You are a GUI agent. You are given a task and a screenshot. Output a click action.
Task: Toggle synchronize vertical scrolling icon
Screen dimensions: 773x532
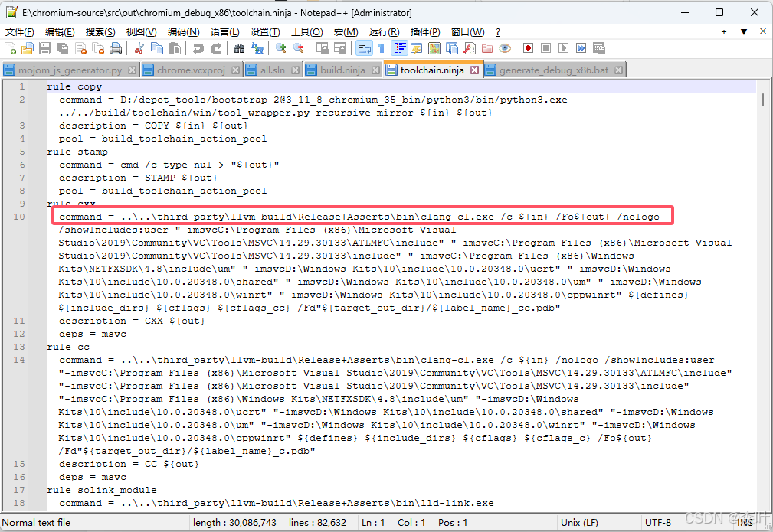tap(323, 48)
